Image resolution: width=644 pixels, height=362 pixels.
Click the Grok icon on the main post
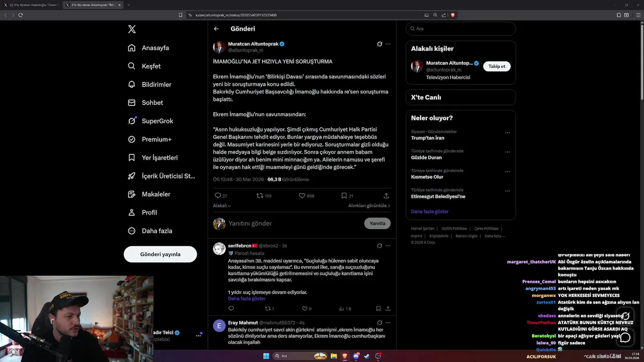click(380, 44)
